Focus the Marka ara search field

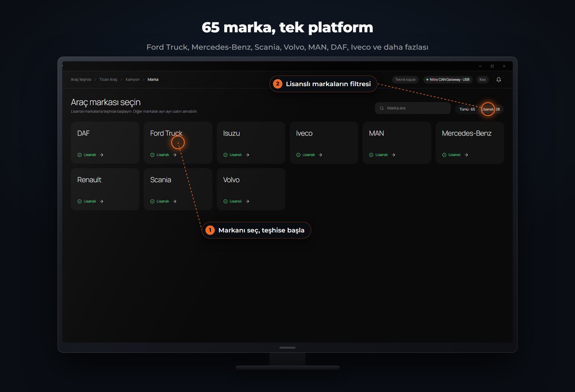click(x=413, y=108)
